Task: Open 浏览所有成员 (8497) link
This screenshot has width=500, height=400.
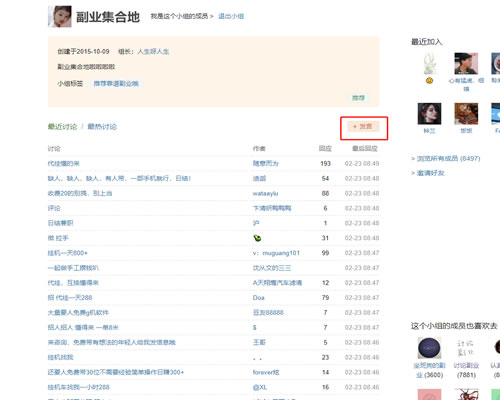Action: (448, 159)
